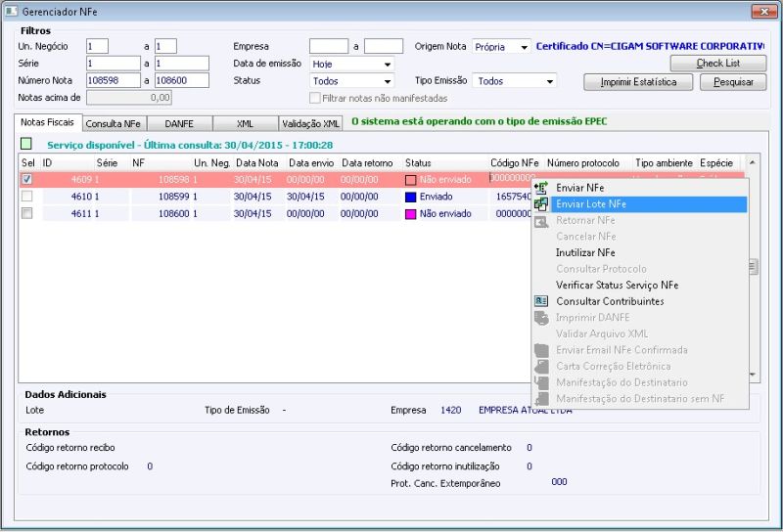Switch to the Notas Fiscais tab

coord(47,122)
